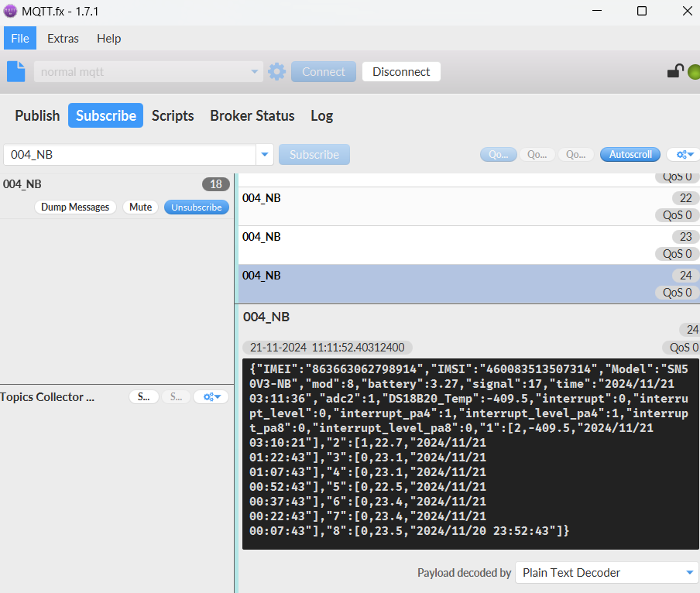Minimize the MQTT.fx window
The image size is (700, 593).
click(x=597, y=11)
